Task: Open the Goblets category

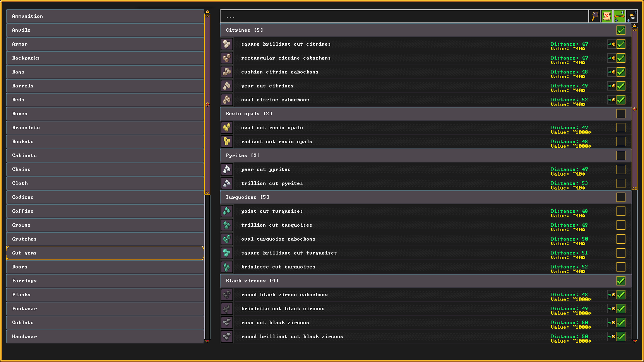Action: (x=105, y=323)
